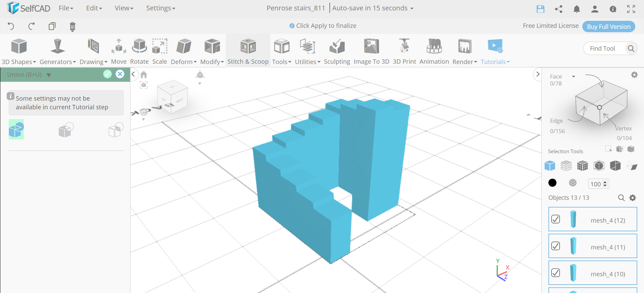The height and width of the screenshot is (293, 644).
Task: Collapse the left tool panel
Action: point(133,74)
